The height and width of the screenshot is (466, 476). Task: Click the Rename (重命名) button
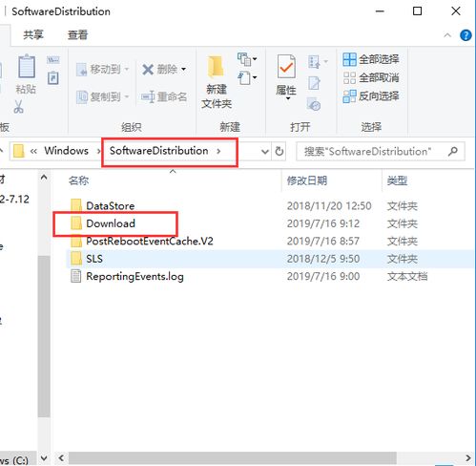pyautogui.click(x=164, y=96)
